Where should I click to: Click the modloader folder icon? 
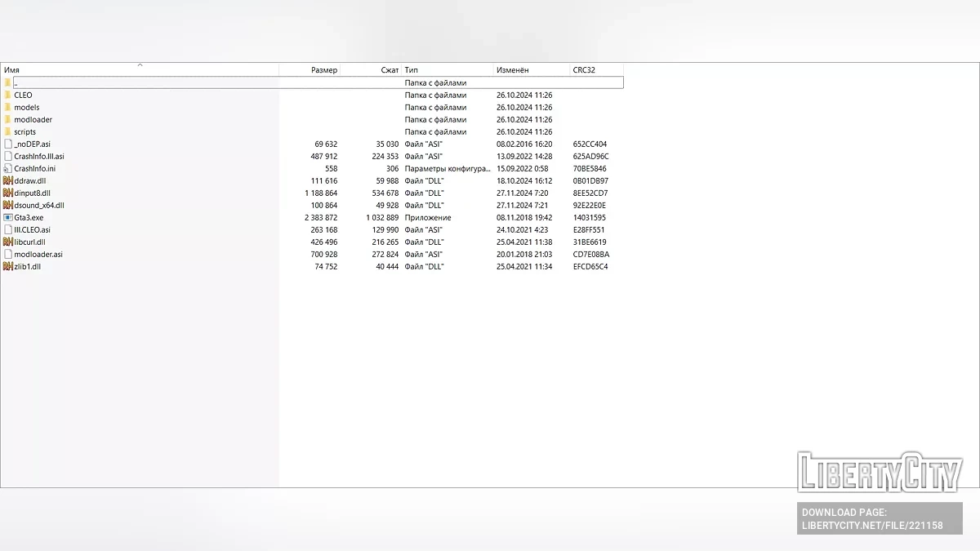[8, 120]
